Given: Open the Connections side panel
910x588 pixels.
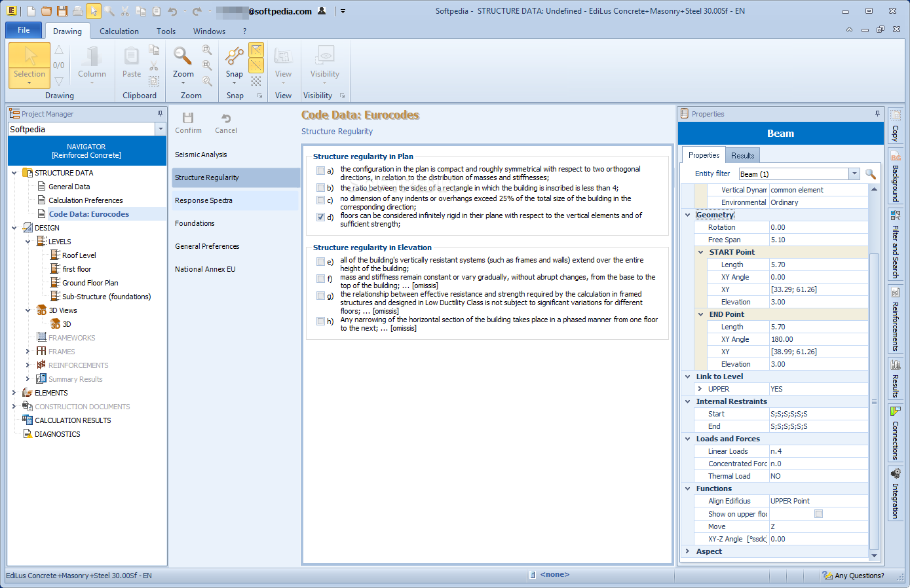Looking at the screenshot, I should click(896, 433).
